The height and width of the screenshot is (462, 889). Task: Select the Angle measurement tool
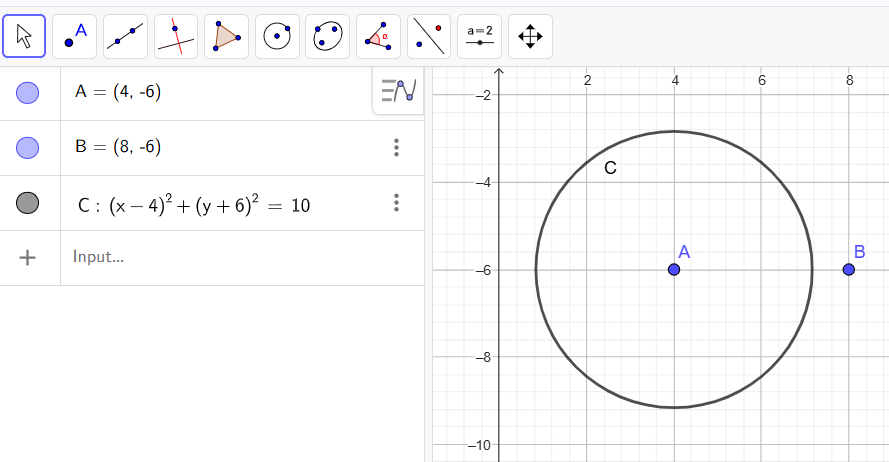click(x=379, y=37)
